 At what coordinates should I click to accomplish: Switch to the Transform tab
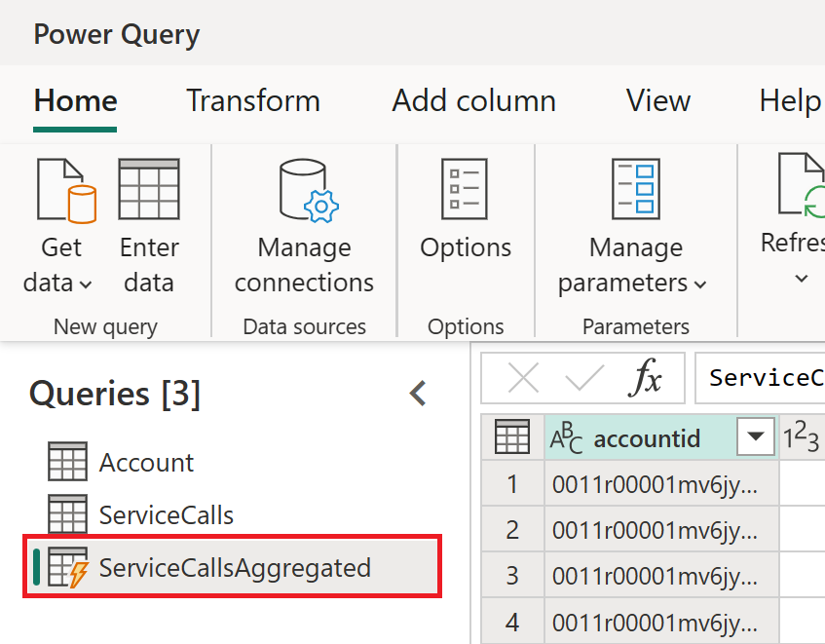coord(252,101)
